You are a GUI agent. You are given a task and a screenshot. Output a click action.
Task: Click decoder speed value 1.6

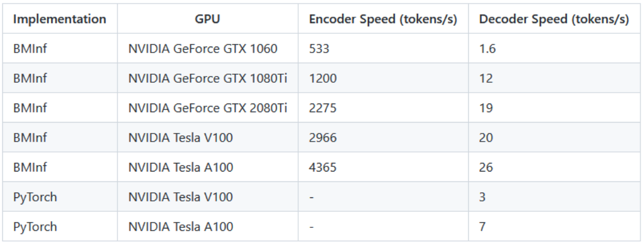click(x=487, y=48)
